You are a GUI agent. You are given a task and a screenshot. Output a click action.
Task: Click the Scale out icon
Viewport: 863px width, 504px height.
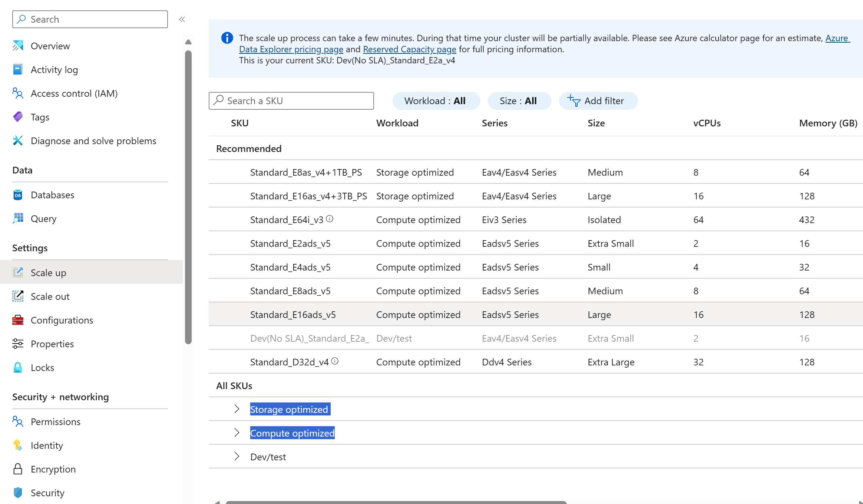tap(17, 296)
